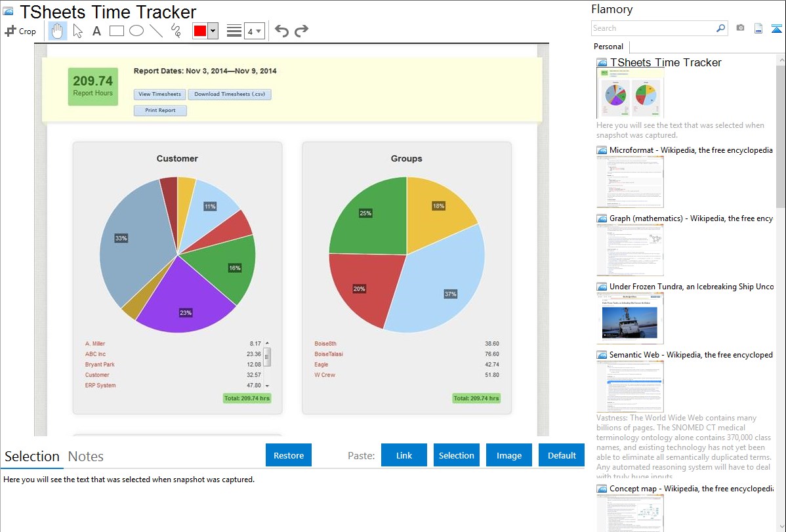786x532 pixels.
Task: Choose the arrow selection pointer tool
Action: point(77,31)
